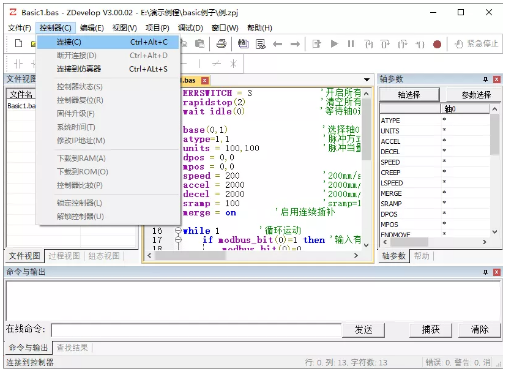Switch to the 过程视图 tab
The width and height of the screenshot is (511, 373).
pos(64,256)
